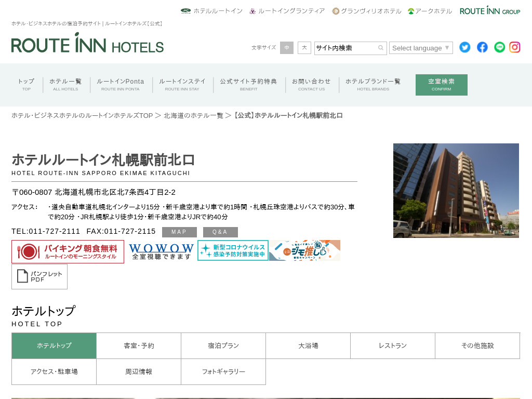Click the 空室検索 Confirm button

(x=442, y=85)
